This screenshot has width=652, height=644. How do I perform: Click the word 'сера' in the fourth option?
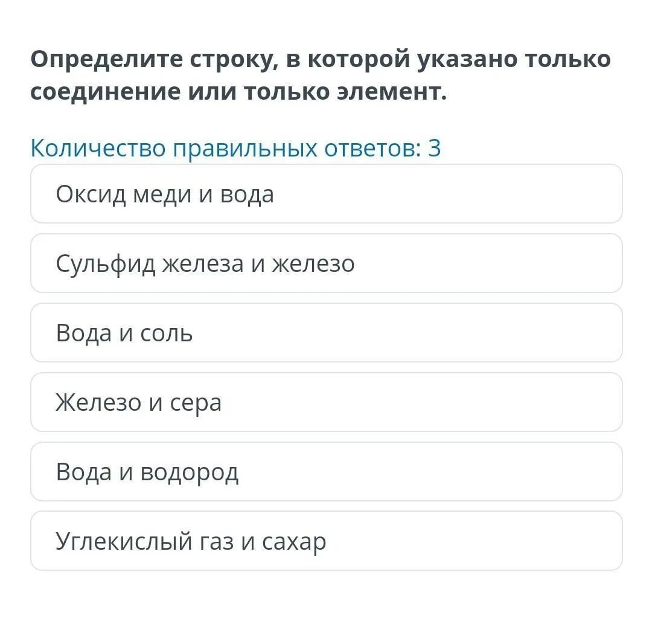[196, 404]
